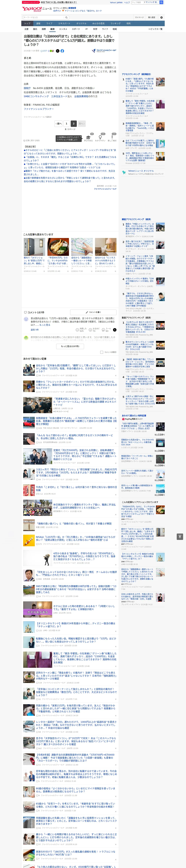Click コメントを書く button
This screenshot has width=186, height=868.
click(x=93, y=312)
